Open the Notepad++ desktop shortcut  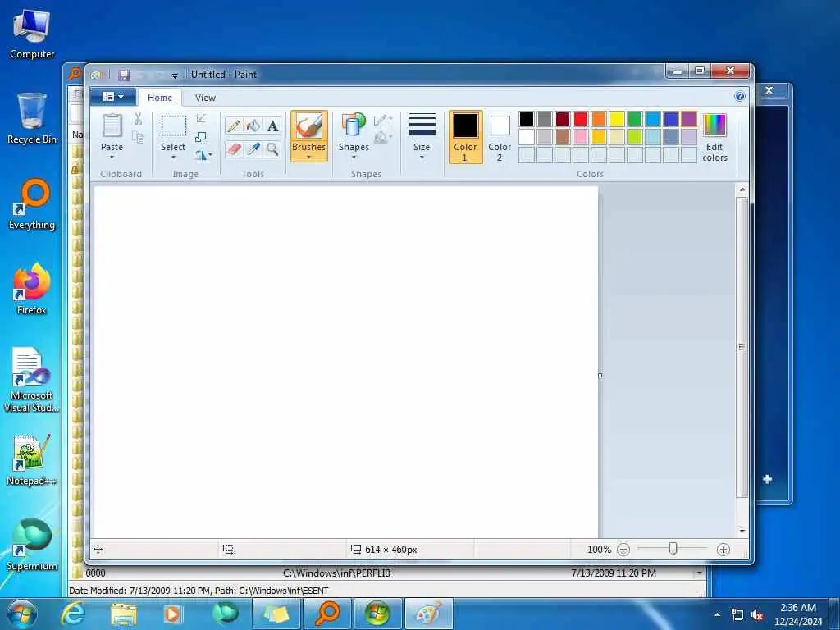tap(32, 459)
